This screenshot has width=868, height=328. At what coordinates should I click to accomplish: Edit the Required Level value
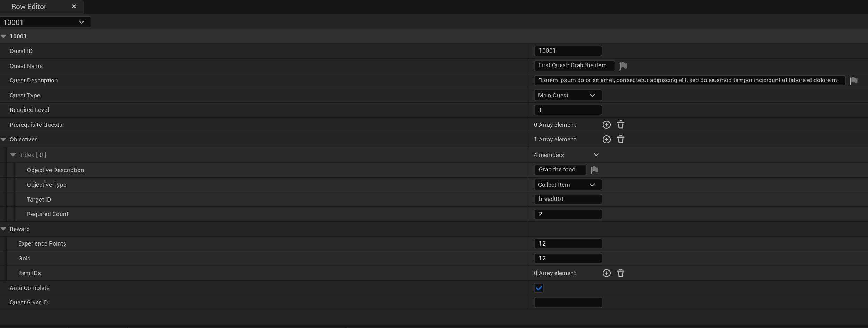pyautogui.click(x=568, y=110)
